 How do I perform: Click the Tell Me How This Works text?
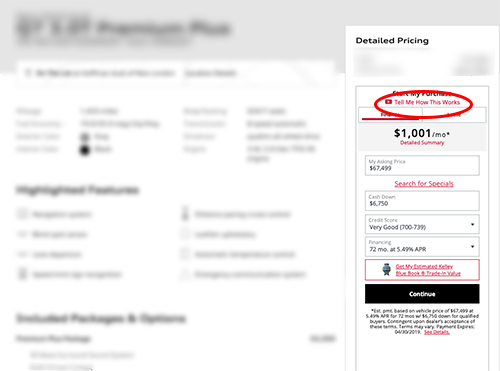427,102
